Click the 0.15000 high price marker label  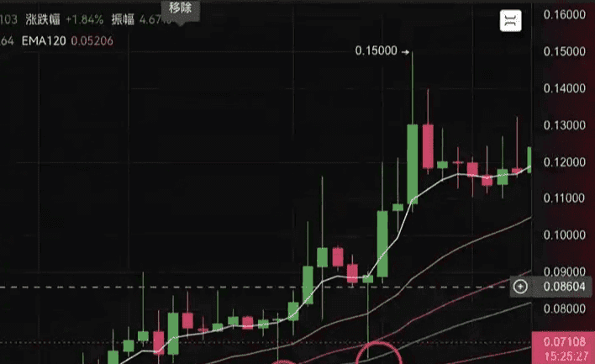376,51
